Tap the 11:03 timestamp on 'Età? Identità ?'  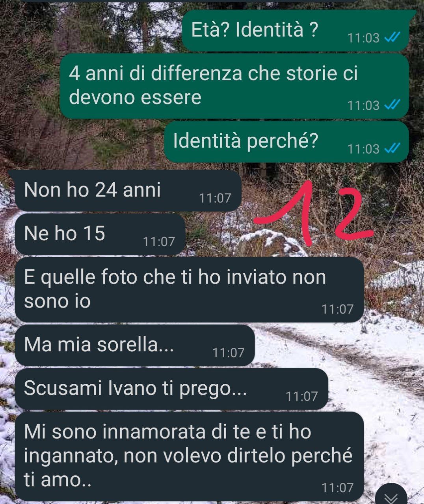click(x=363, y=38)
